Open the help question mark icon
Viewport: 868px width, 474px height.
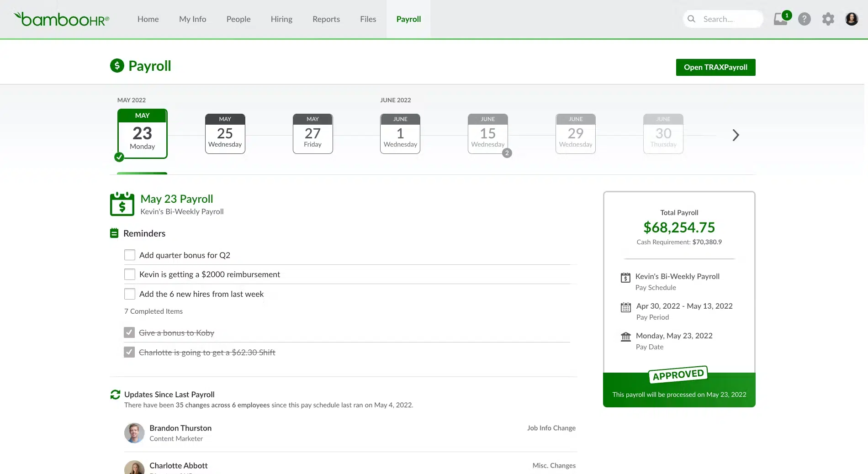804,19
